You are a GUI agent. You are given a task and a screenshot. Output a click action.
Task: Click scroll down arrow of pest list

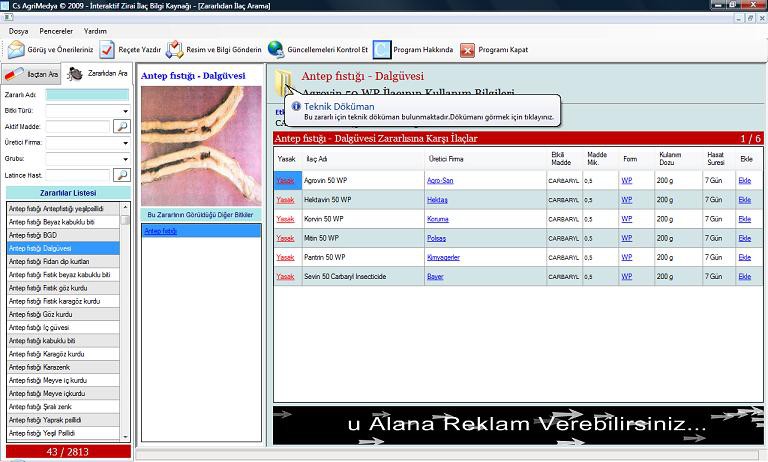coord(125,436)
